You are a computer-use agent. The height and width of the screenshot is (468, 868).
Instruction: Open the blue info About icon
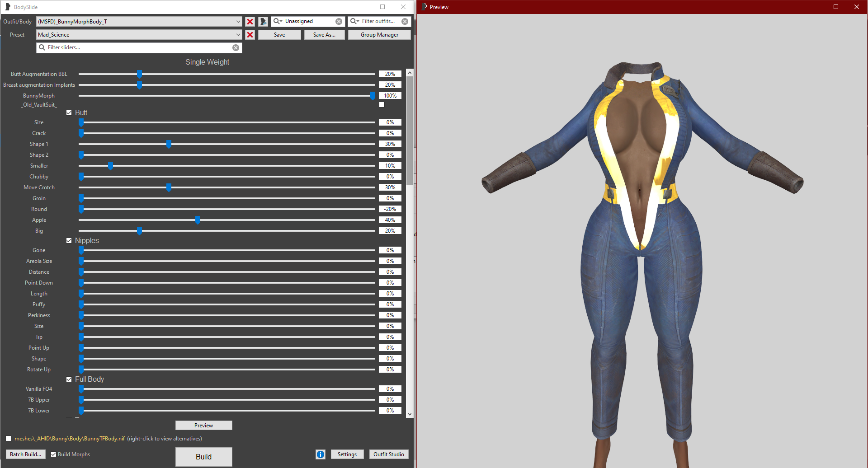point(321,454)
